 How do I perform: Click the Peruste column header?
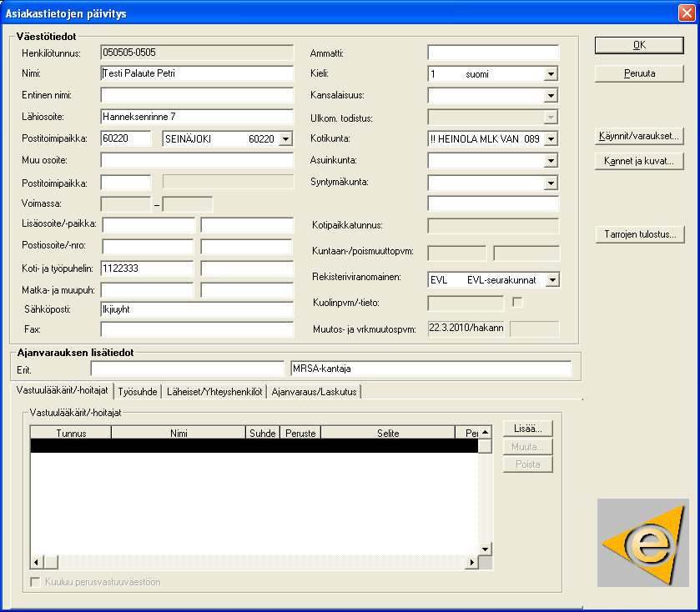tap(300, 433)
